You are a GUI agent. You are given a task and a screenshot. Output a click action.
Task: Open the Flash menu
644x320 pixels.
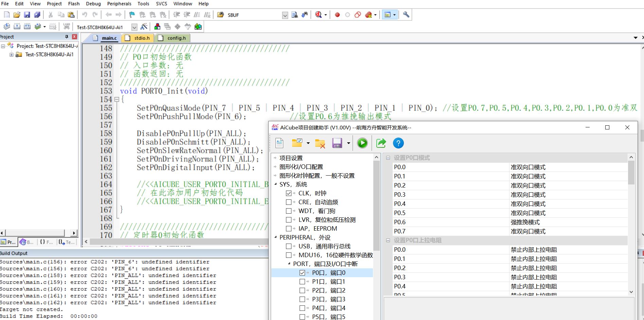click(74, 4)
